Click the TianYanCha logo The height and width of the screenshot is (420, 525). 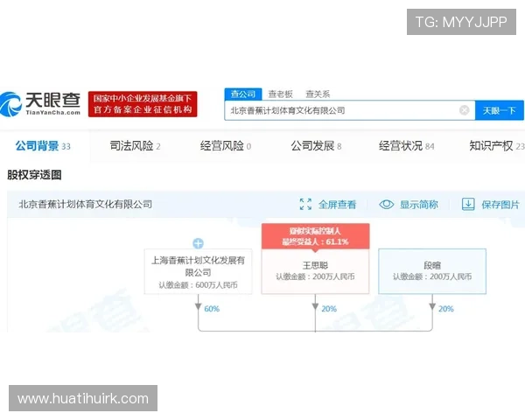[x=40, y=104]
